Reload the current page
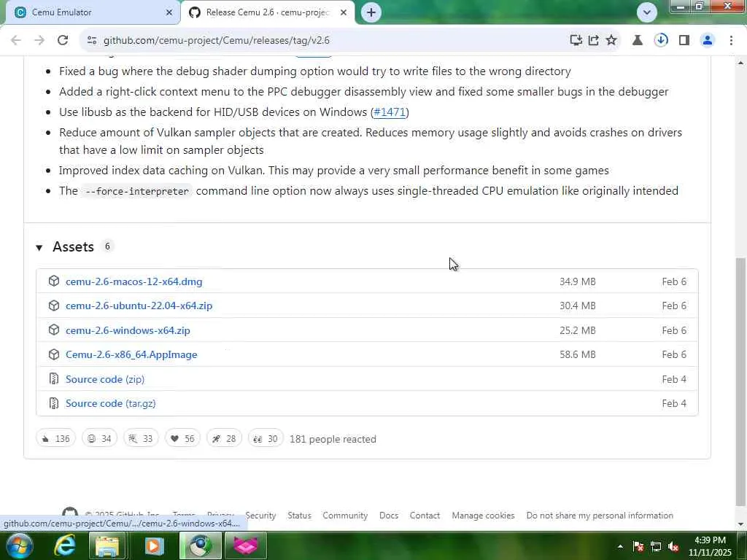The height and width of the screenshot is (560, 747). point(63,41)
